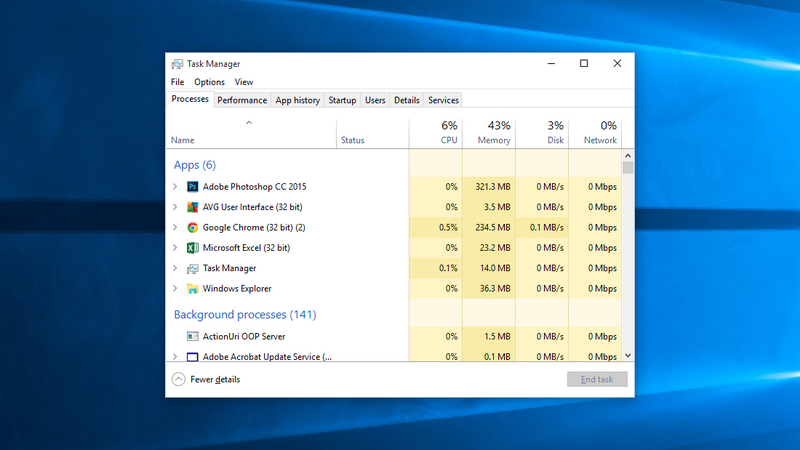Click the Background processes (141) heading
The width and height of the screenshot is (800, 450).
(245, 314)
